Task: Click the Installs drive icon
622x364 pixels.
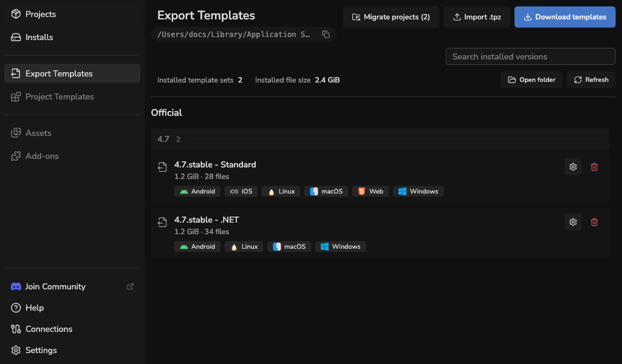Action: (16, 37)
